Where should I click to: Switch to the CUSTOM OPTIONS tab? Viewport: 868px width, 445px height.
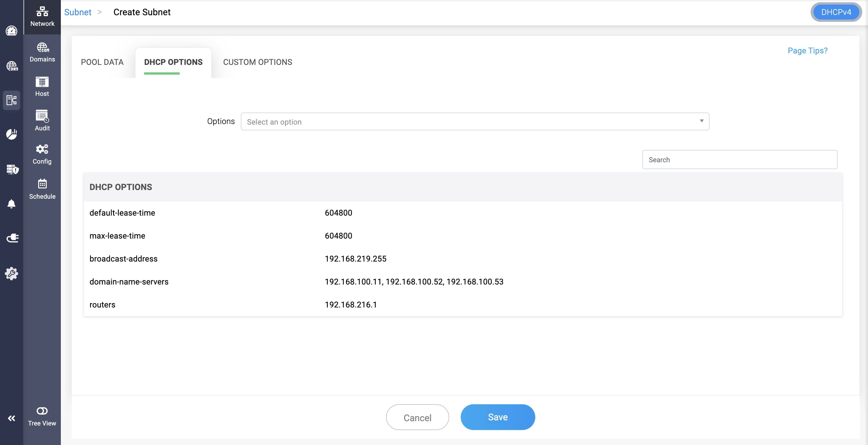coord(257,62)
